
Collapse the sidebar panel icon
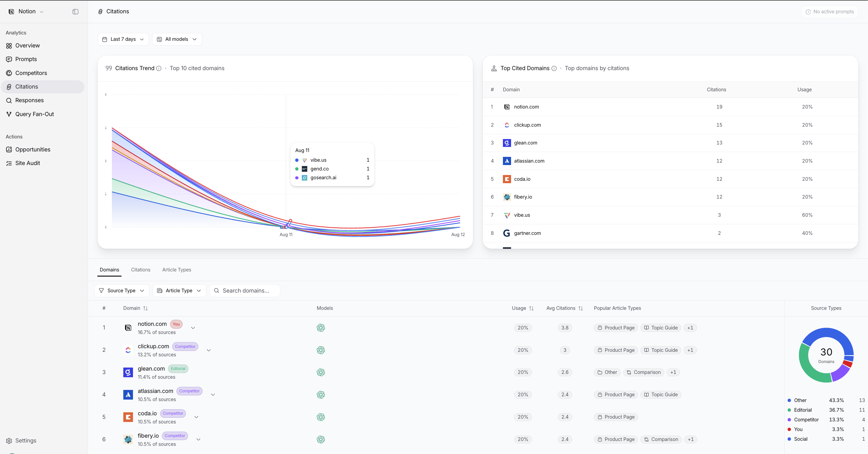pyautogui.click(x=76, y=11)
